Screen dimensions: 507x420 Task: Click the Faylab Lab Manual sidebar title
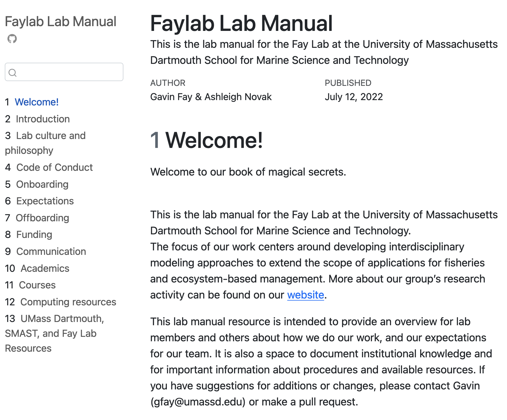tap(60, 22)
